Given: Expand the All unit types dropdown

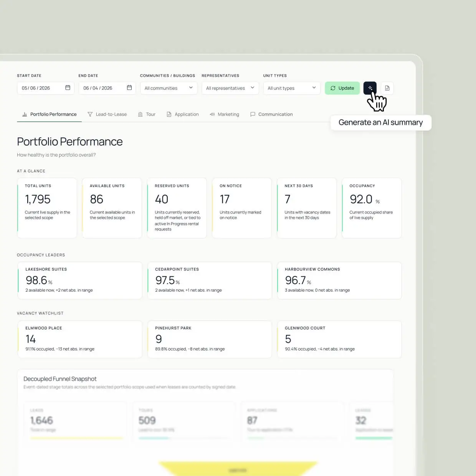Looking at the screenshot, I should 292,88.
